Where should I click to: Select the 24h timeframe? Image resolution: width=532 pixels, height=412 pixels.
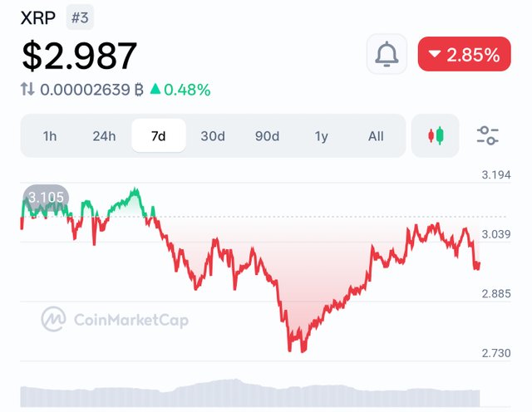click(104, 136)
